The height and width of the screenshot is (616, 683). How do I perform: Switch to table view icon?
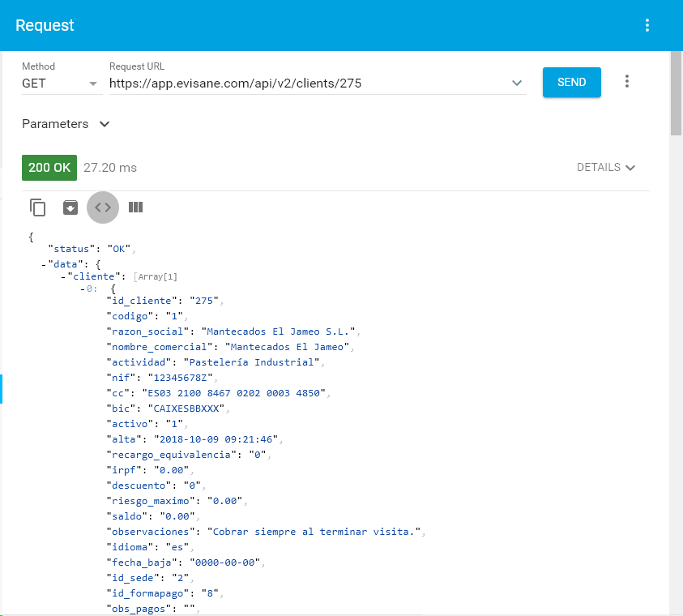tap(135, 207)
